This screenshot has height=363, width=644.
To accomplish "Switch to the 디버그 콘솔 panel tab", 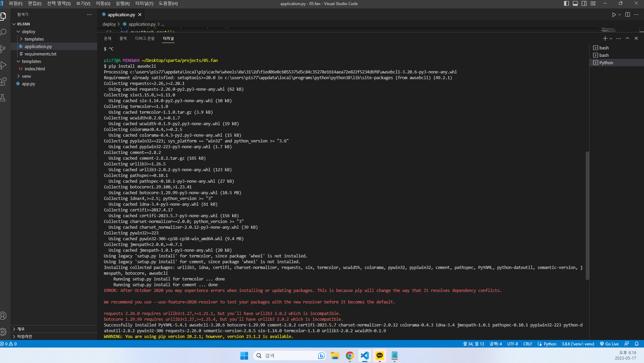I will coord(145,39).
